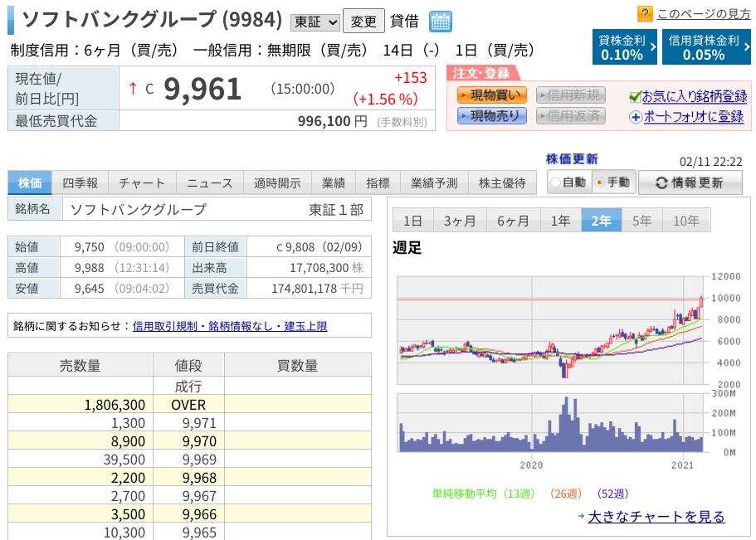Screen dimensions: 756x540
Task: Click the plus icon beside ポートフォリオに登録
Action: click(x=636, y=117)
